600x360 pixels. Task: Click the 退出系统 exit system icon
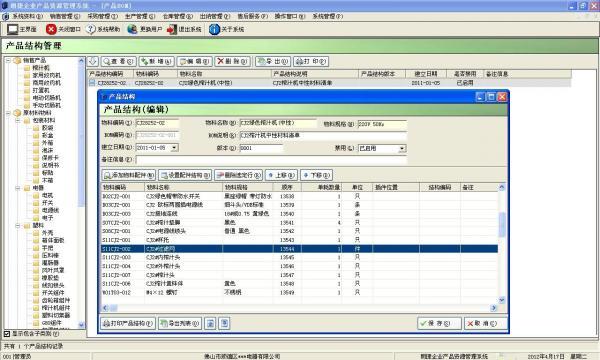click(x=172, y=29)
